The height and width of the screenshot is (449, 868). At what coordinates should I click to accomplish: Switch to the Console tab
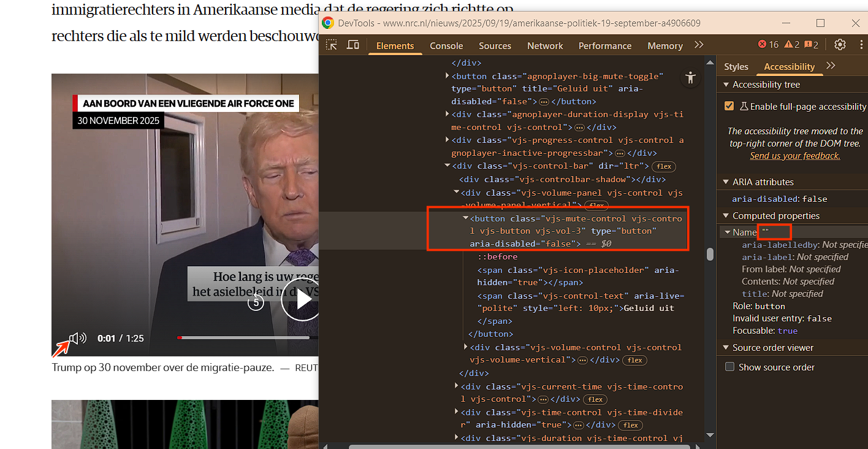(x=446, y=46)
